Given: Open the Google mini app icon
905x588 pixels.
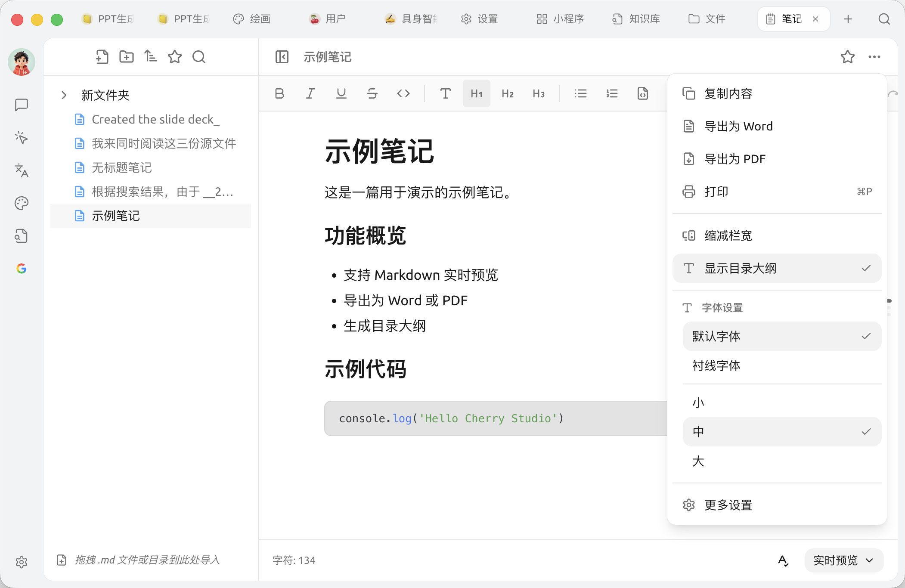Looking at the screenshot, I should coord(22,269).
